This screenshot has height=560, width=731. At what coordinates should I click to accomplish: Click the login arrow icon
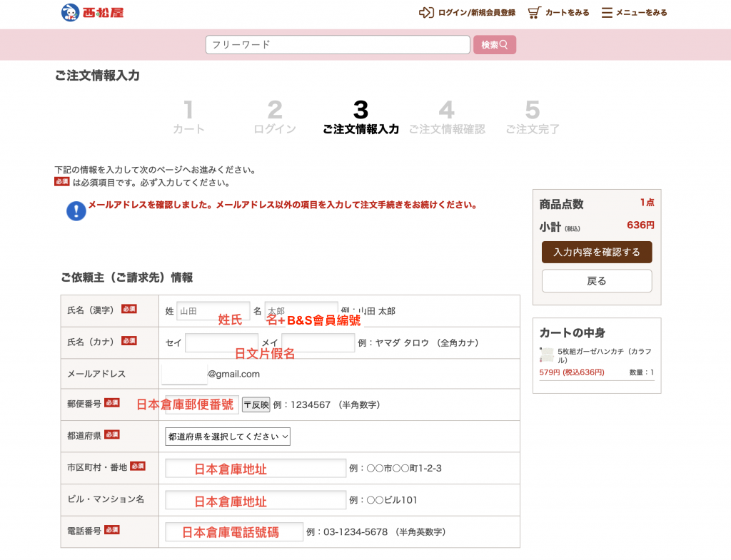pos(426,12)
